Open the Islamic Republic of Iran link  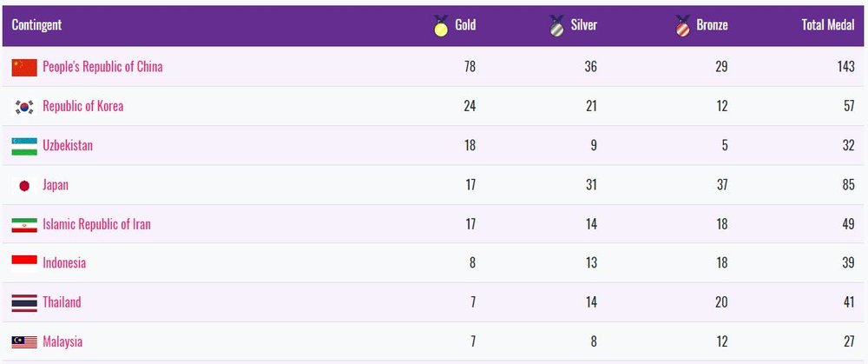[96, 224]
